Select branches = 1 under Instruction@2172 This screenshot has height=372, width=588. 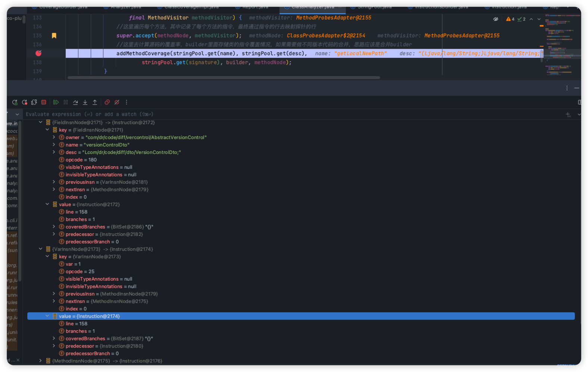[301, 219]
